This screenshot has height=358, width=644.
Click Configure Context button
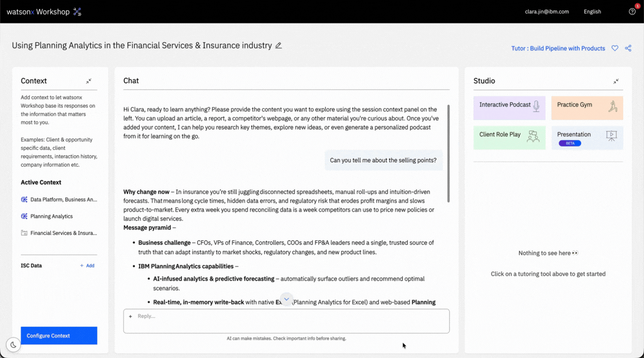pos(59,336)
